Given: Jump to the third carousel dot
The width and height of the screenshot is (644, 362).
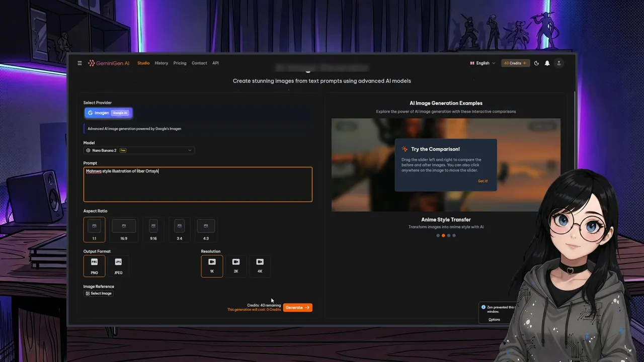Looking at the screenshot, I should point(449,235).
